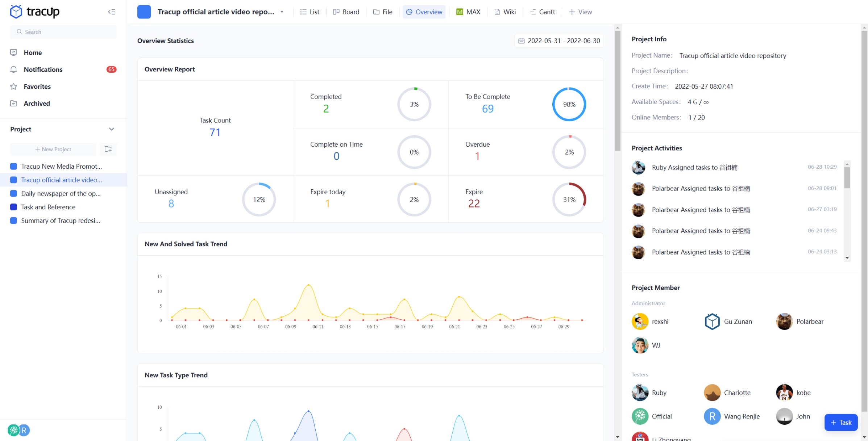Click the Archived box icon
This screenshot has height=441, width=868.
pyautogui.click(x=14, y=104)
